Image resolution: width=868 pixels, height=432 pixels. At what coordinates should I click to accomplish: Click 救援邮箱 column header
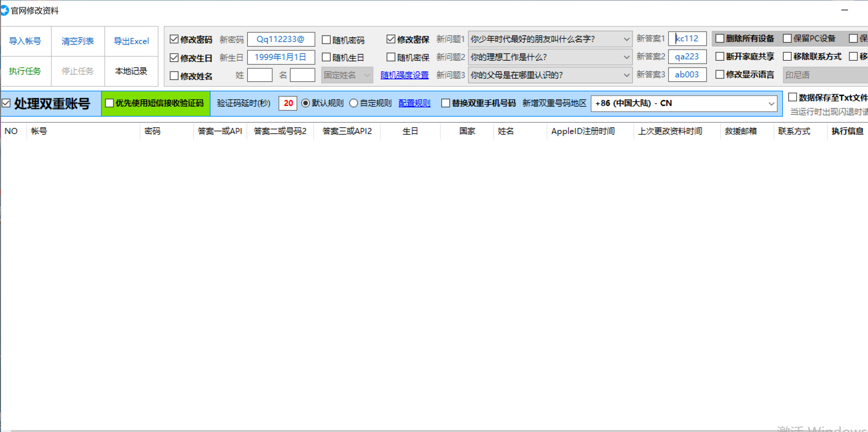click(x=747, y=131)
